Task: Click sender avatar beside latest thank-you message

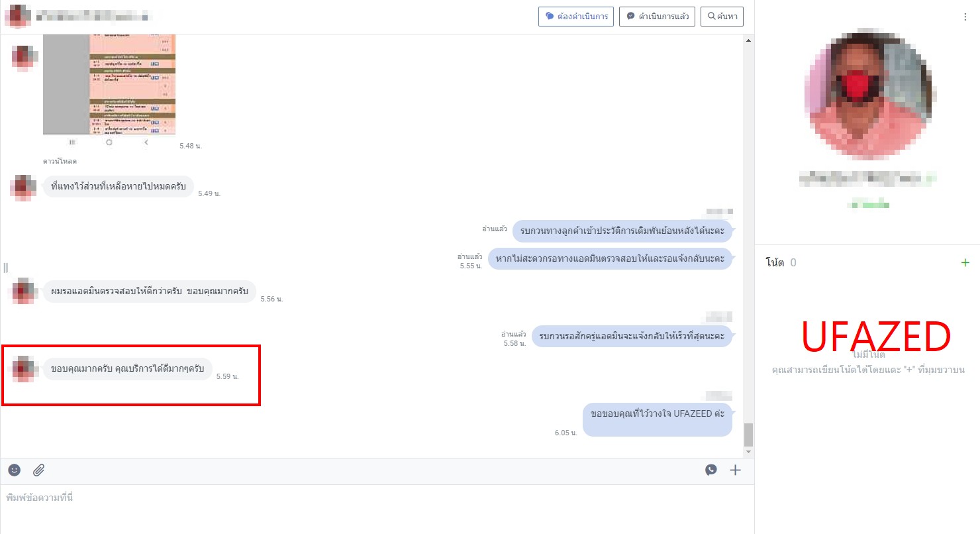Action: coord(24,368)
